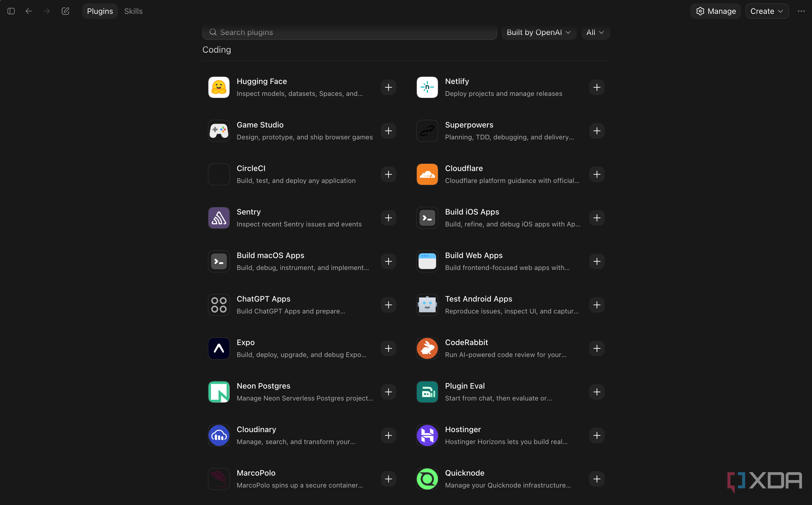Open the CircleCI plugin title
The width and height of the screenshot is (812, 505).
tap(251, 168)
